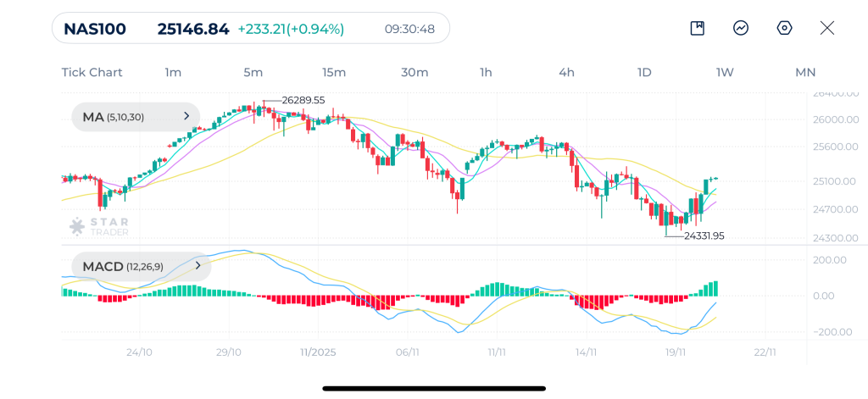The height and width of the screenshot is (399, 868).
Task: Select the 1h timeframe
Action: (x=486, y=72)
